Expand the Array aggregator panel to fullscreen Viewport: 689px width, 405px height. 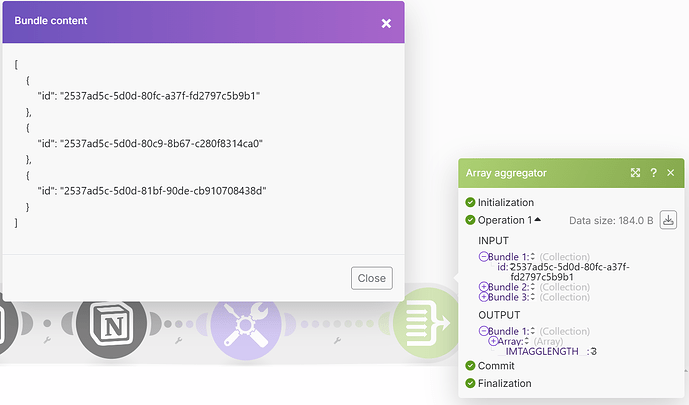tap(635, 173)
